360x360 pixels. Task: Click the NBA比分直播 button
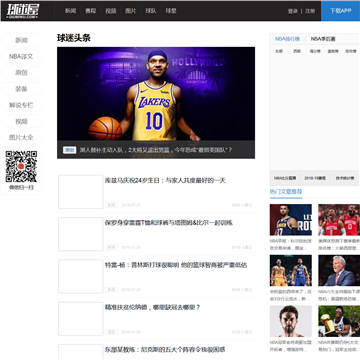point(285,178)
